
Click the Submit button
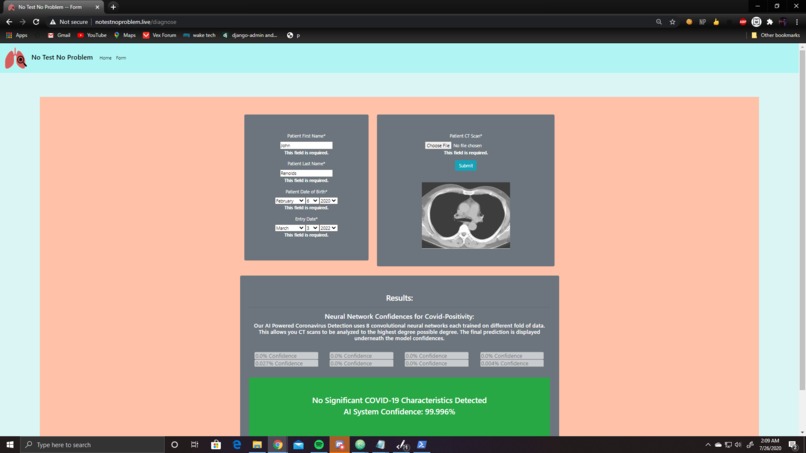coord(466,166)
